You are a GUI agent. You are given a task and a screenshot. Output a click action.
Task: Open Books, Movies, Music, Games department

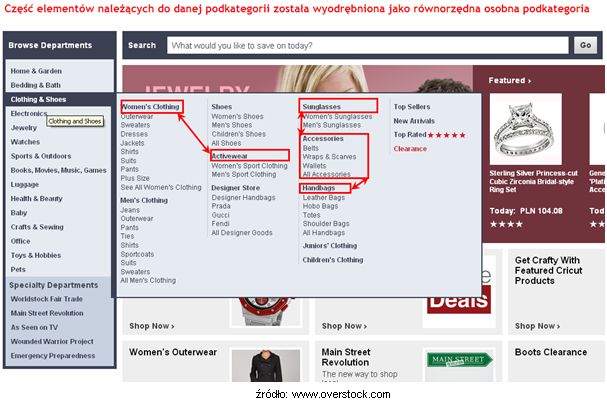pyautogui.click(x=58, y=170)
